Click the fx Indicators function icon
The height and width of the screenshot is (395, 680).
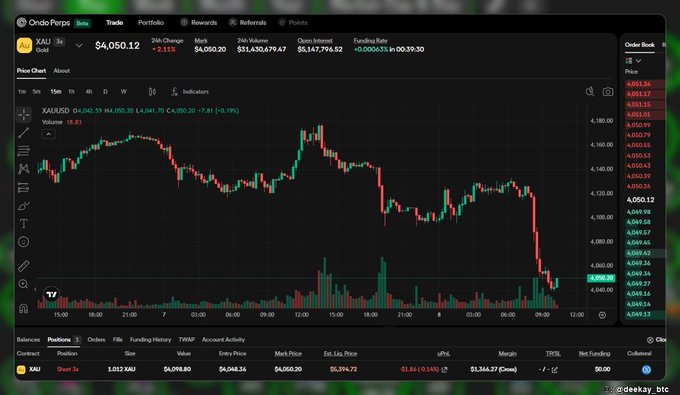[x=174, y=91]
